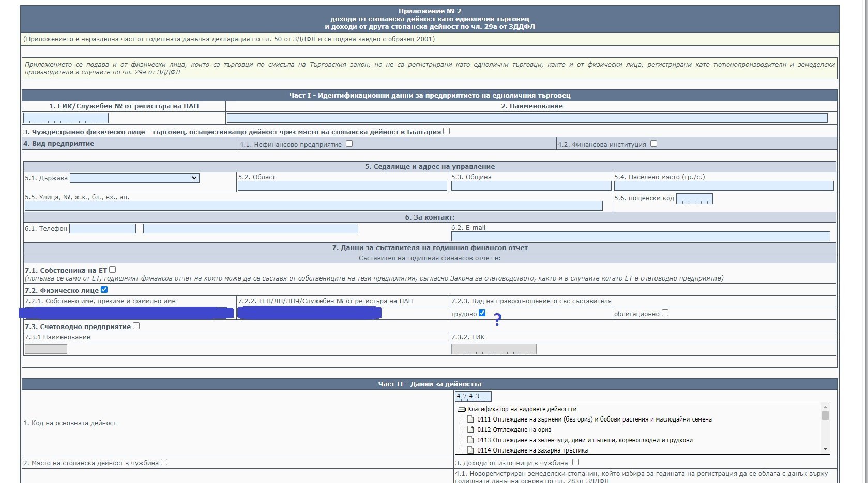Click document icon for code 0114

coord(470,450)
